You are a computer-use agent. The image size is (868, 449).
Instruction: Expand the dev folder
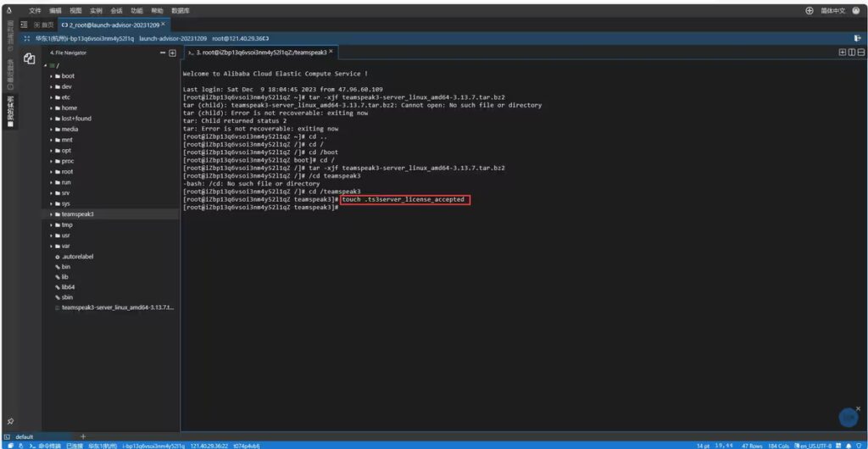(51, 86)
